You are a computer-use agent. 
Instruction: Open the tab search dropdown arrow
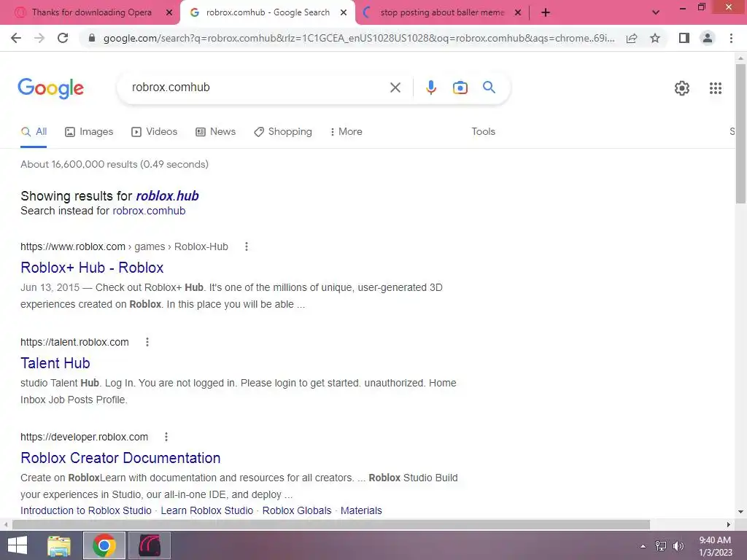[656, 12]
